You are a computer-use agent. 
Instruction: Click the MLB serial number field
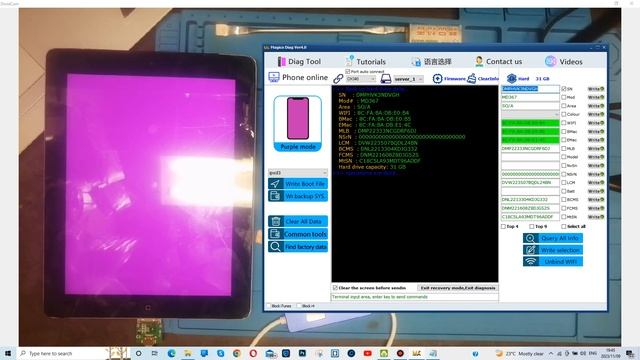(530, 149)
